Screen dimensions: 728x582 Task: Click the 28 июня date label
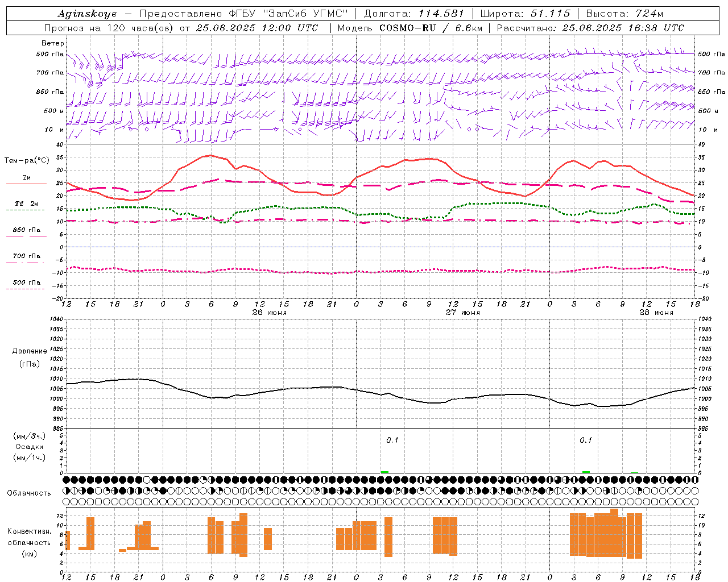click(656, 313)
